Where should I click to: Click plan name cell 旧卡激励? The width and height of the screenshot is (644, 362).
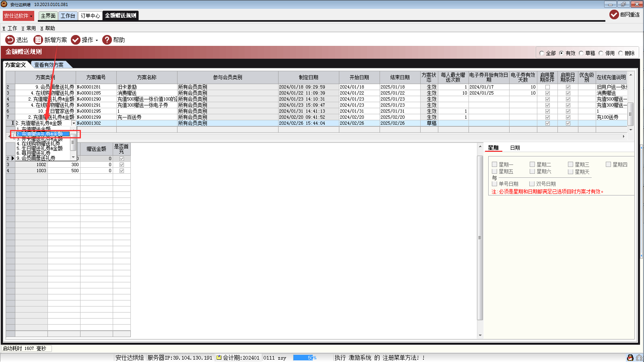pyautogui.click(x=147, y=87)
